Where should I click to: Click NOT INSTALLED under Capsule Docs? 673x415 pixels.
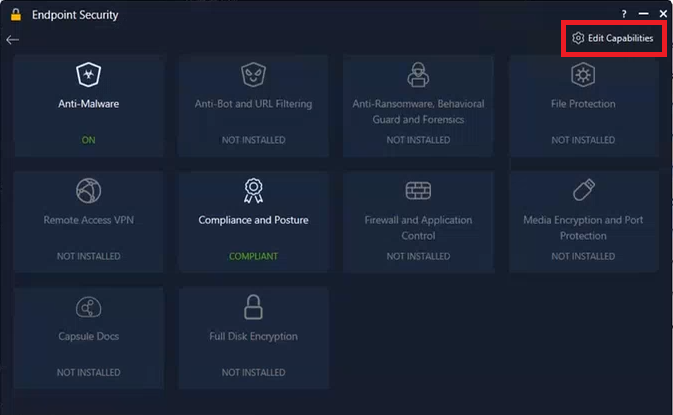coord(88,373)
